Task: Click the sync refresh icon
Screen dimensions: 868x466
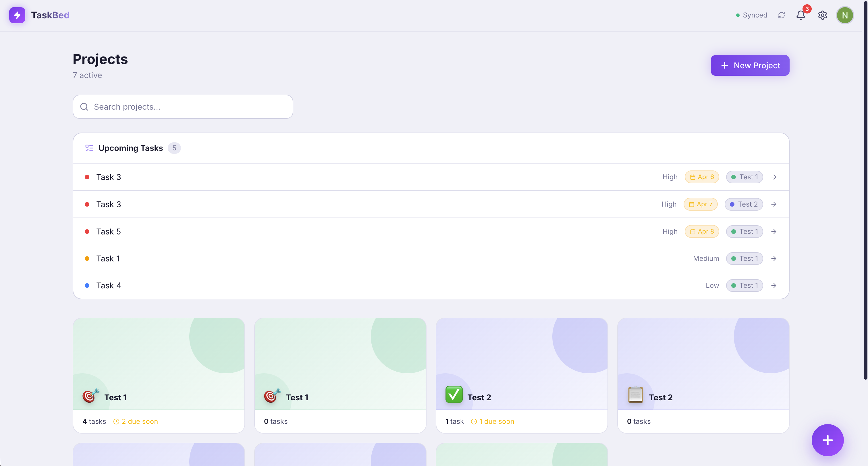Action: tap(782, 15)
